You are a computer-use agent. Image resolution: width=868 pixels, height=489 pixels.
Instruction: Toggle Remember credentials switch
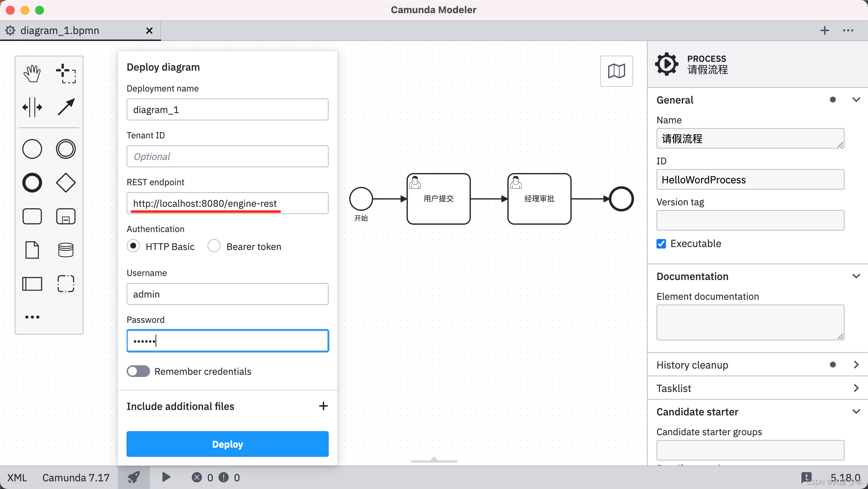tap(138, 371)
